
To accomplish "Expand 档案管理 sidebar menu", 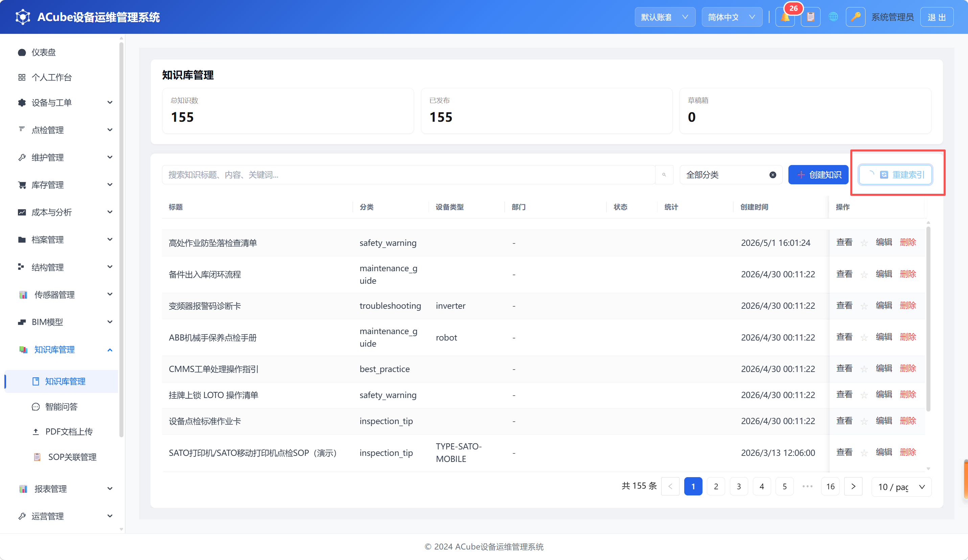I will 62,240.
